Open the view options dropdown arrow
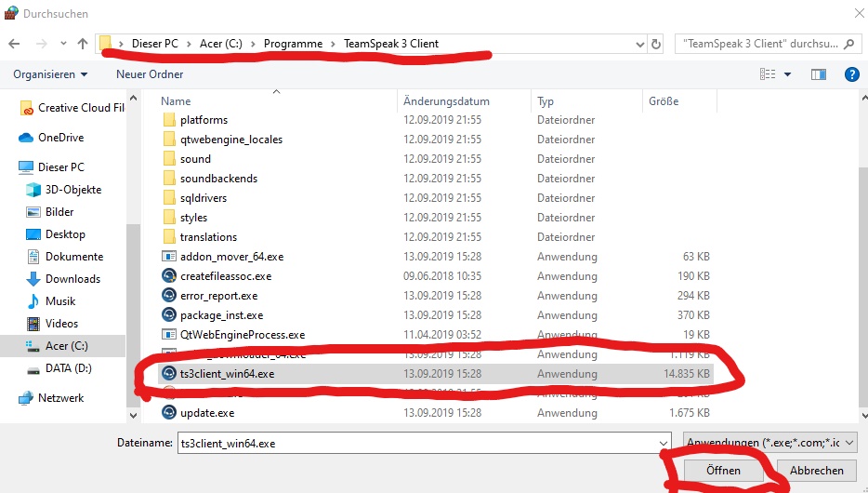 point(788,74)
